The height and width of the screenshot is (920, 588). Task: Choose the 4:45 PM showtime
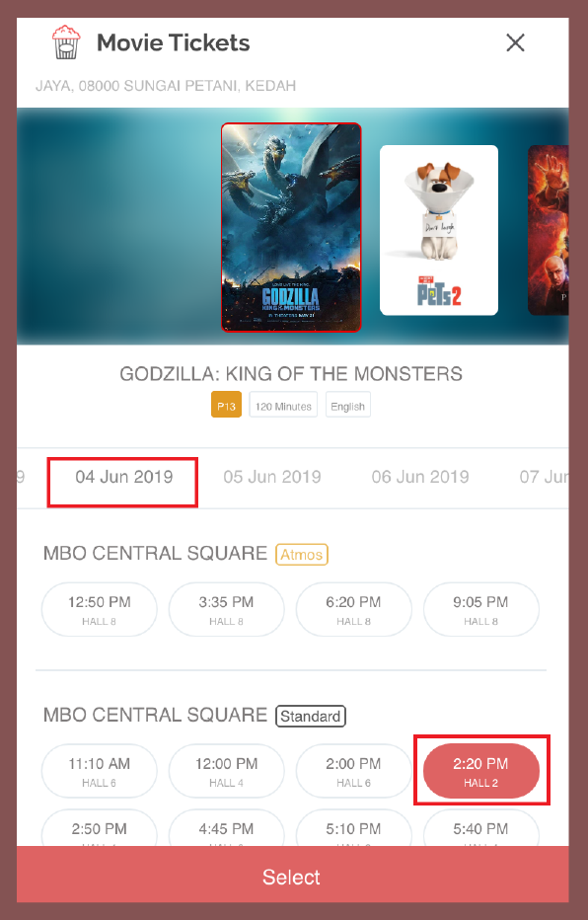[x=226, y=828]
